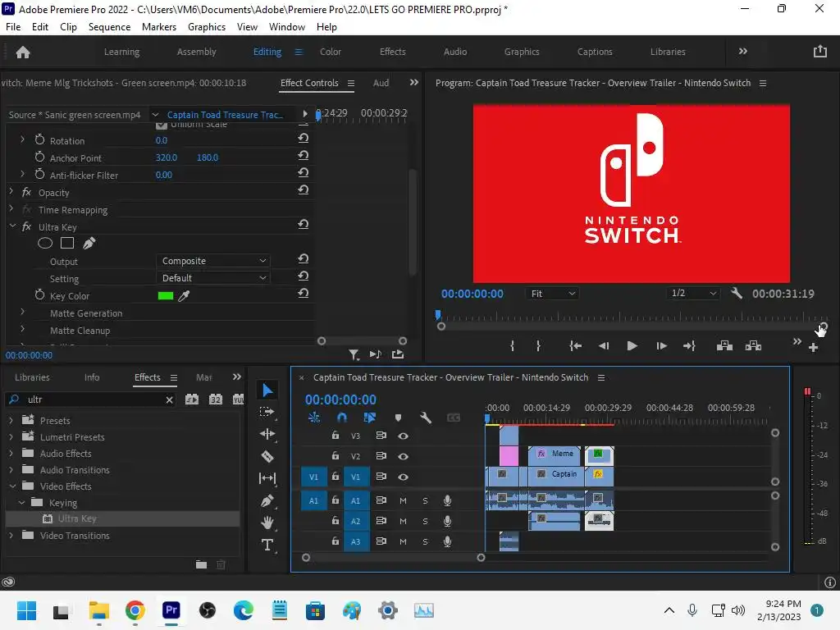Click Ultra Key rectangle mask icon
840x630 pixels.
(x=67, y=243)
